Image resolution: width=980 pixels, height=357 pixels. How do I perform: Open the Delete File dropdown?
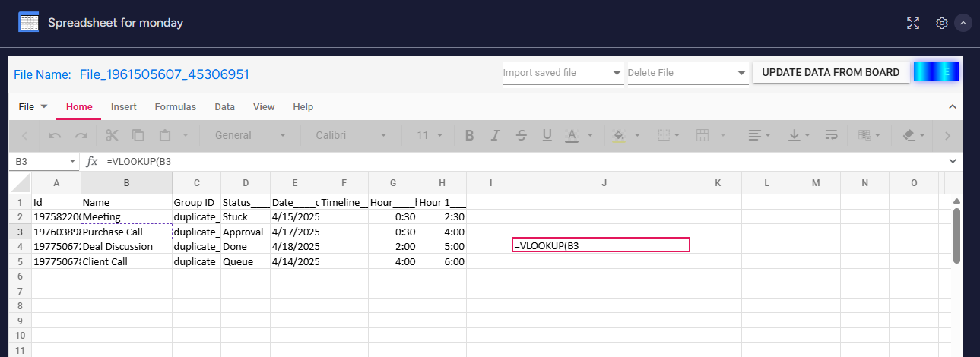click(x=688, y=73)
